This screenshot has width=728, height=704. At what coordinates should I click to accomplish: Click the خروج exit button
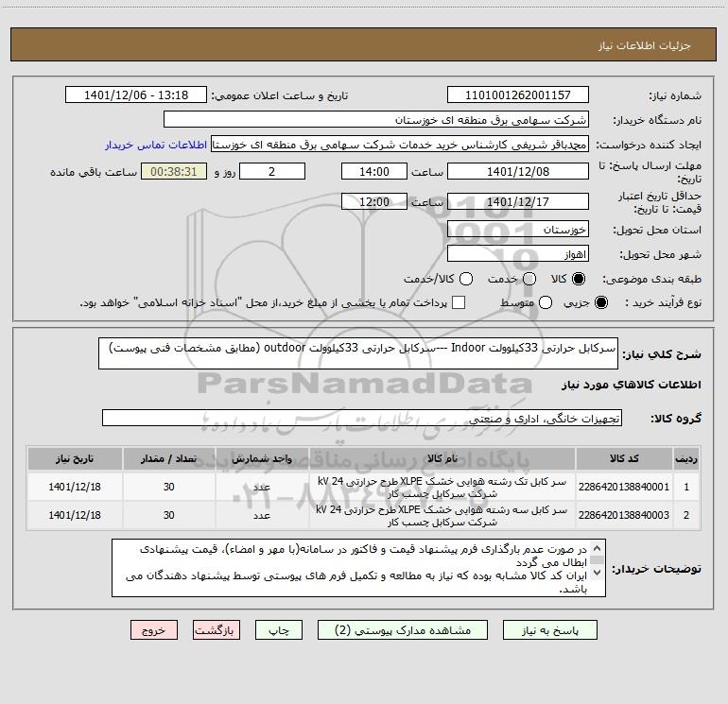[154, 630]
